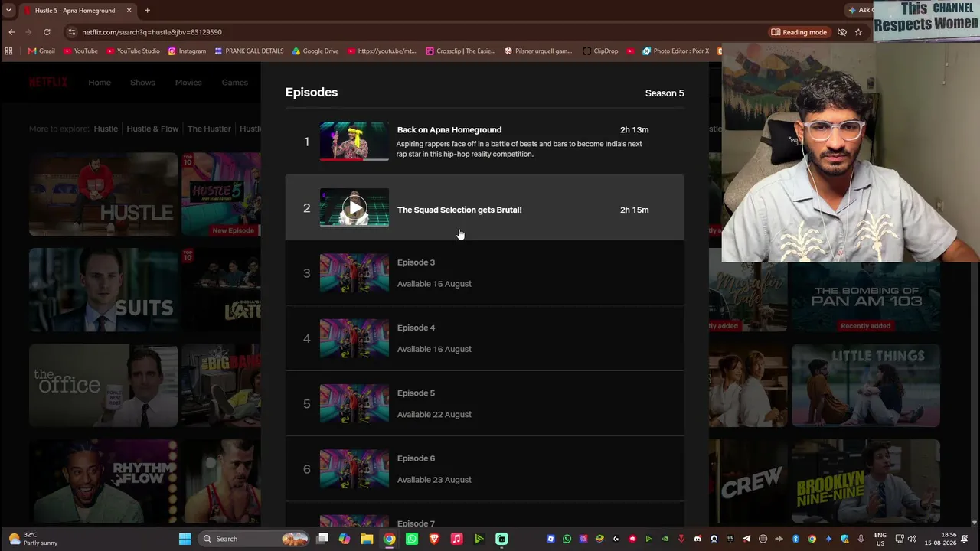Close the Hustle 5 browser tab

[x=129, y=11]
